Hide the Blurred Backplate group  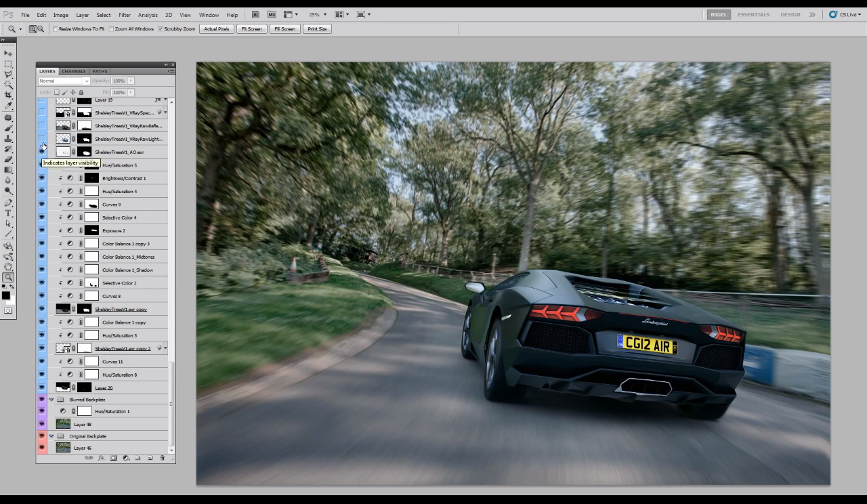click(41, 400)
